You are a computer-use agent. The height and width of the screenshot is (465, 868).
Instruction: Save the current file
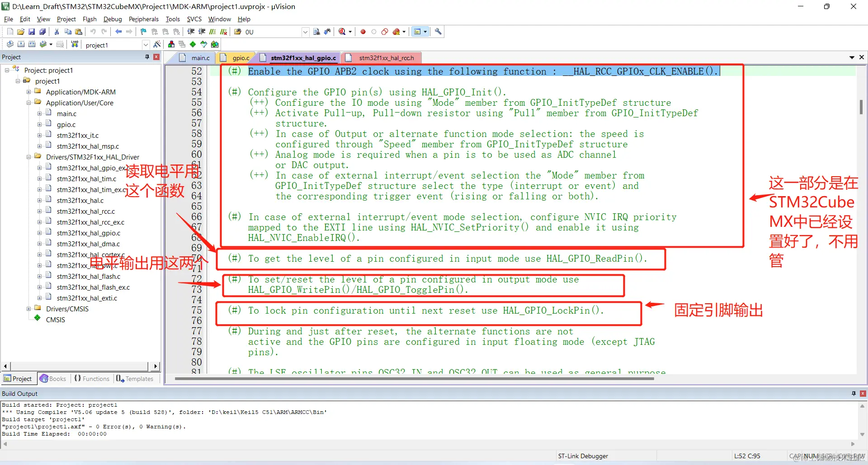pyautogui.click(x=32, y=32)
